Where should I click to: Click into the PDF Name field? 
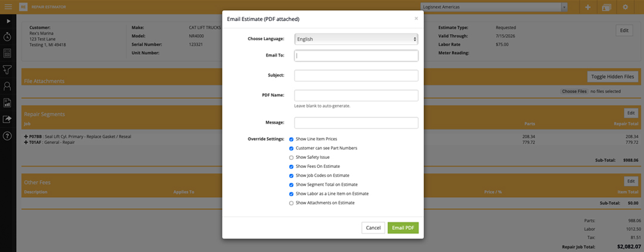point(356,96)
